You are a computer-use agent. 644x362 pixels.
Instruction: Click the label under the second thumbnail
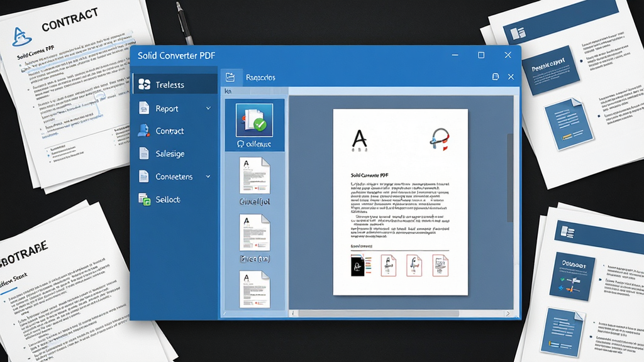255,202
